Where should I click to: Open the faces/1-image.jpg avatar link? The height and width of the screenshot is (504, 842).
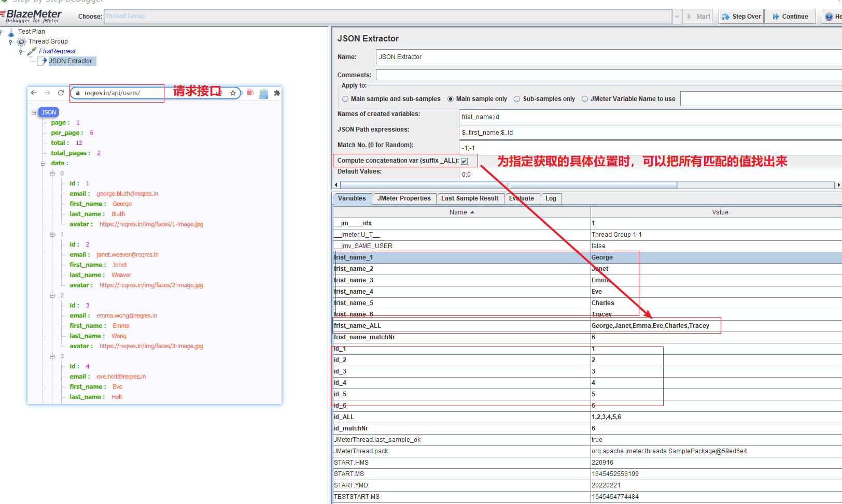tap(151, 224)
